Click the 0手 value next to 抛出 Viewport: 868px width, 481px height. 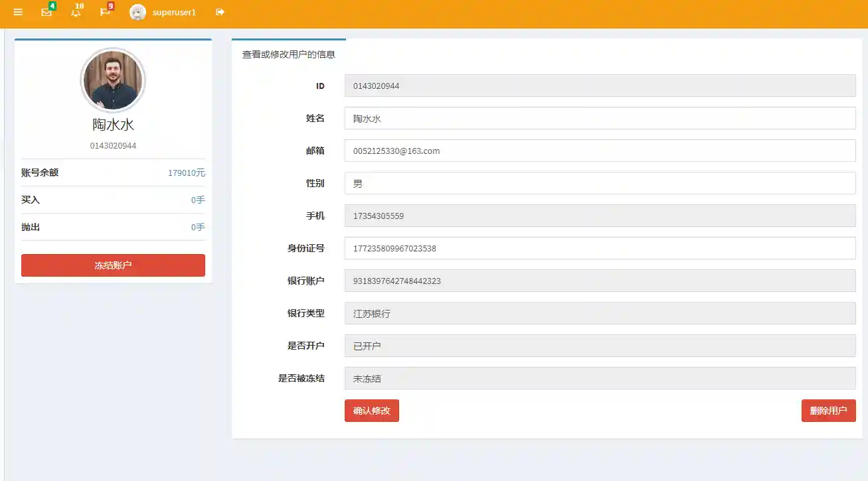pos(197,227)
